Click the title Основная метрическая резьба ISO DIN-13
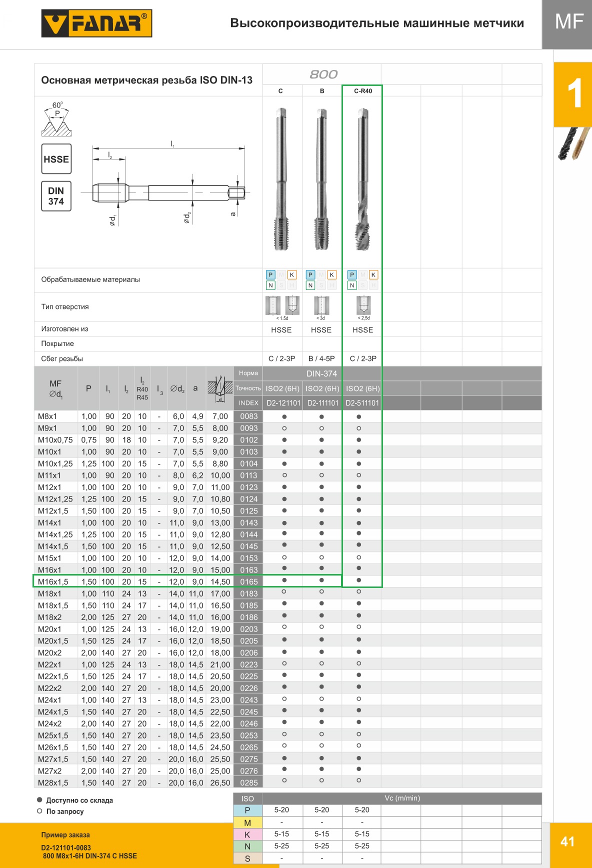The width and height of the screenshot is (592, 868). [147, 80]
